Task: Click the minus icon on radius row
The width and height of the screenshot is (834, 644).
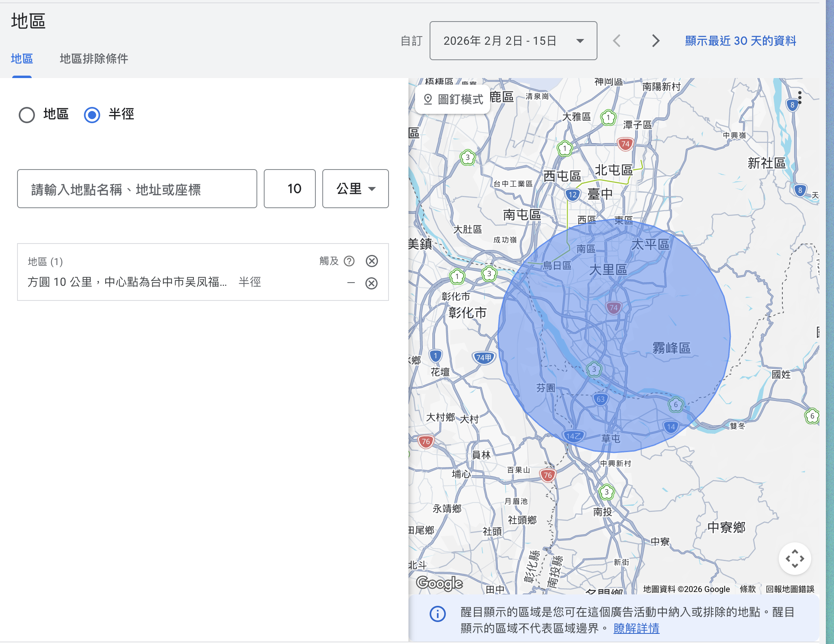Action: click(x=351, y=283)
